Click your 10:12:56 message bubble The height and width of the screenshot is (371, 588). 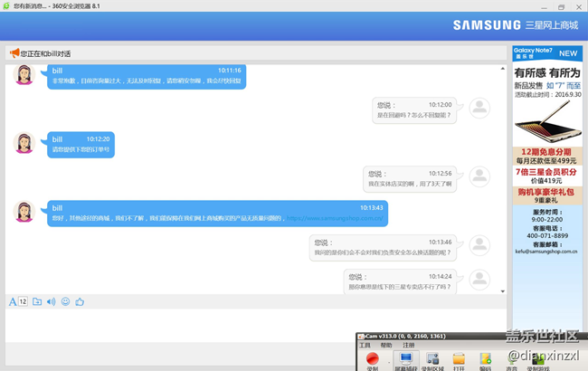[410, 179]
